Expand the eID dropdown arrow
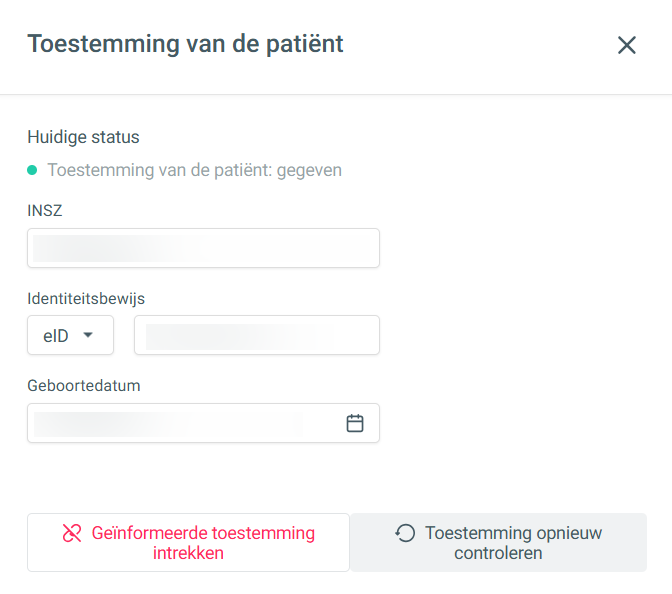The image size is (672, 594). 88,335
